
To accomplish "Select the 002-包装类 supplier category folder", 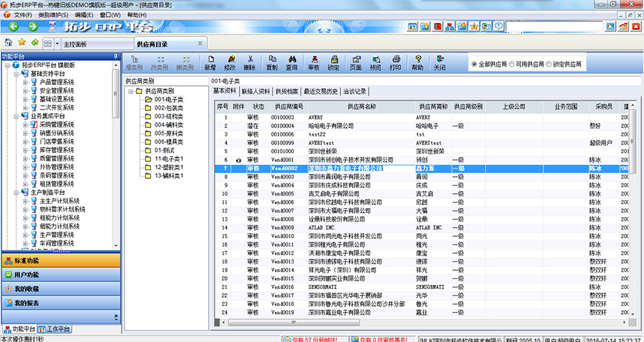I will click(169, 107).
